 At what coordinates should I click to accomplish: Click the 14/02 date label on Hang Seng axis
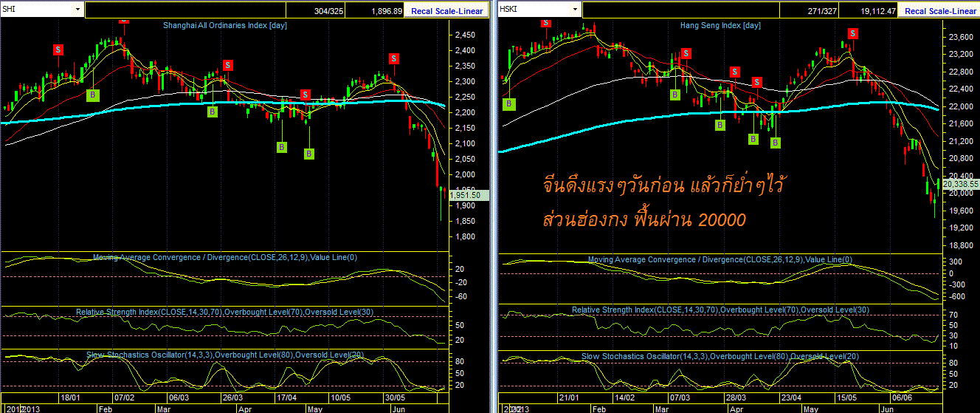pos(624,397)
